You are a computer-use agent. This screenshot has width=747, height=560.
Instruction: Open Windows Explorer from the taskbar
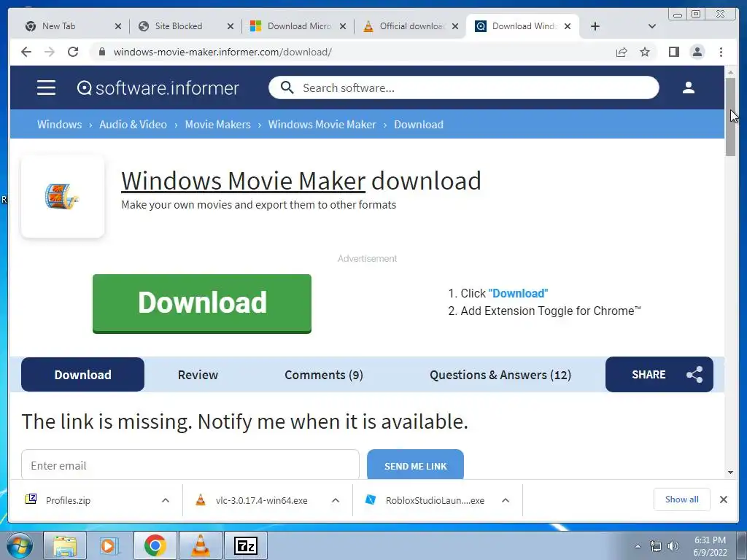(65, 545)
